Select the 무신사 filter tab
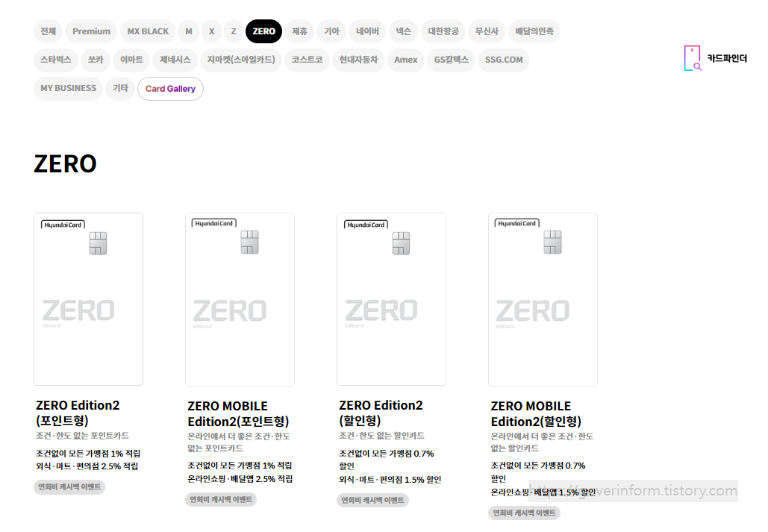Viewport: 768px width, 532px height. [487, 31]
